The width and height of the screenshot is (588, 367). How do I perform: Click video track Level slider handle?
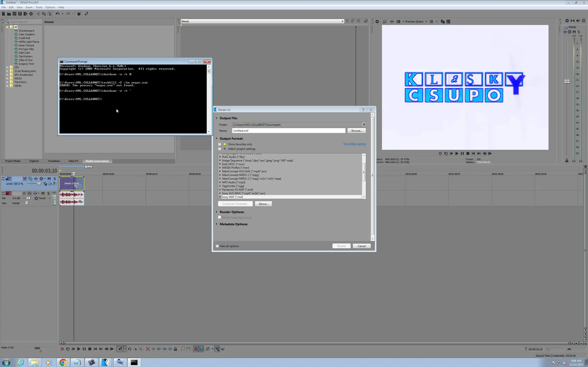[x=39, y=184]
